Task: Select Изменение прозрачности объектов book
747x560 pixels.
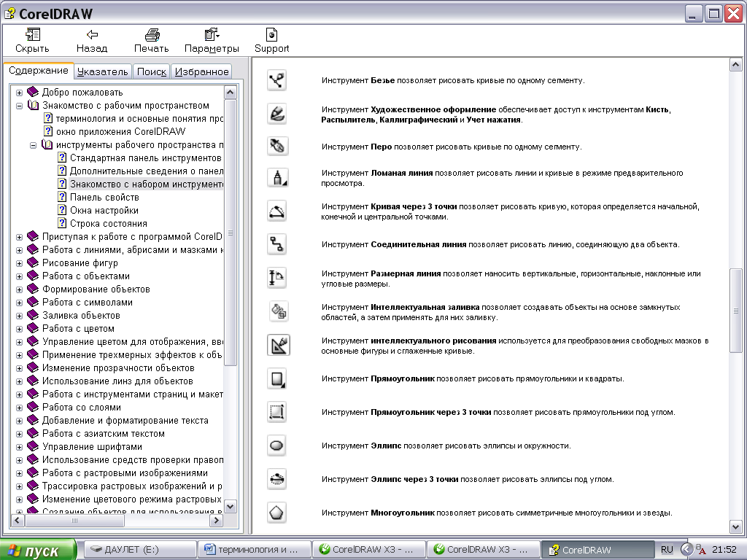Action: coord(118,368)
